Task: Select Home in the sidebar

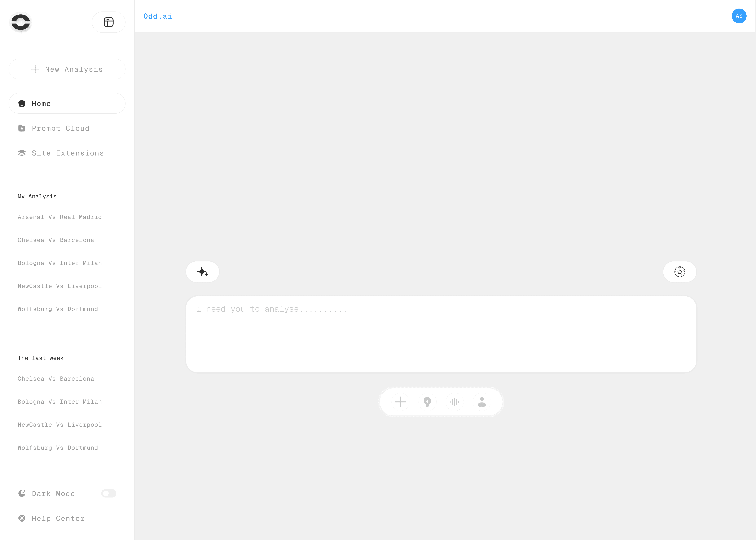Action: pos(67,103)
